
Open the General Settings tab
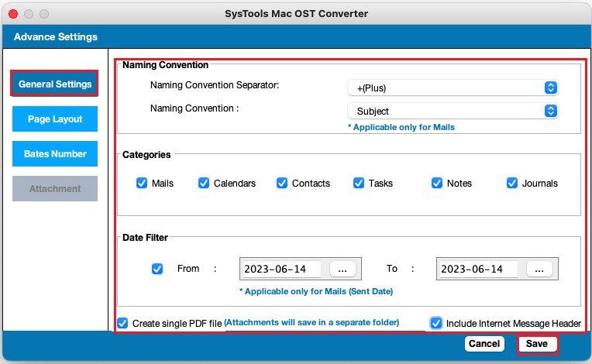point(55,84)
